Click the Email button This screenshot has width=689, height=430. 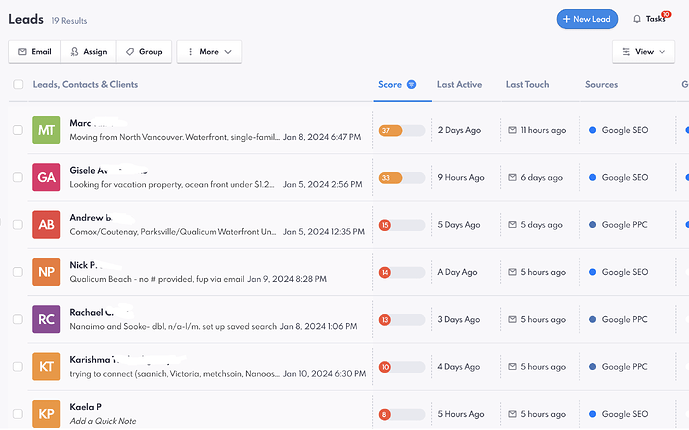pyautogui.click(x=35, y=52)
